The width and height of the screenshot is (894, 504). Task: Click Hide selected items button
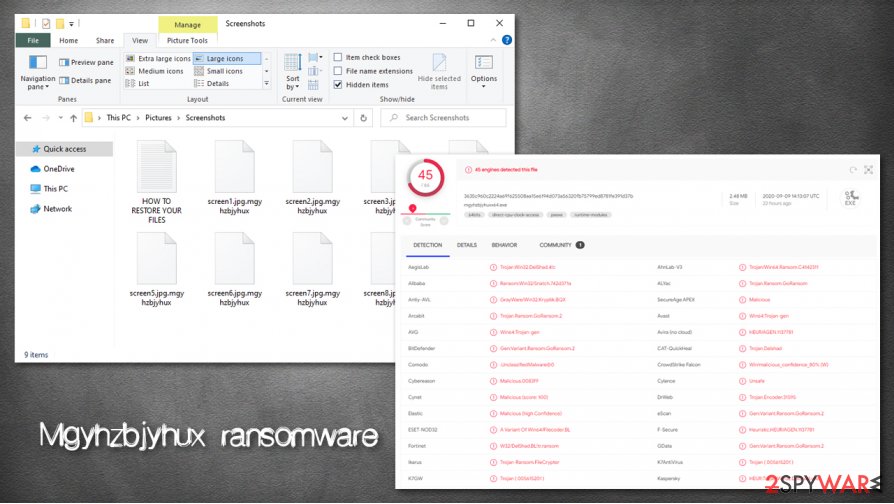click(439, 71)
